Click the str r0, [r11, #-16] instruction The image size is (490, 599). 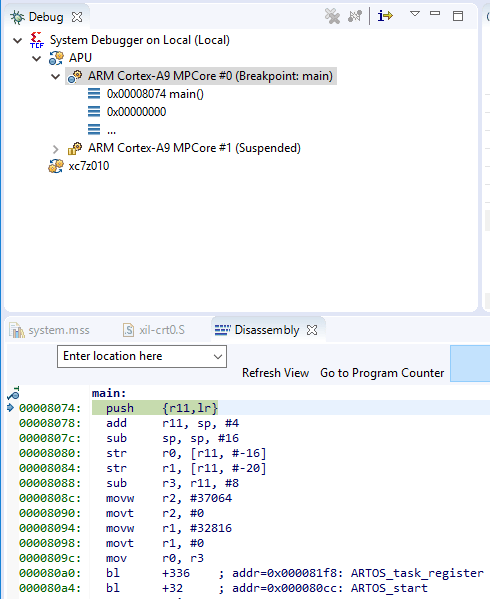(x=186, y=453)
